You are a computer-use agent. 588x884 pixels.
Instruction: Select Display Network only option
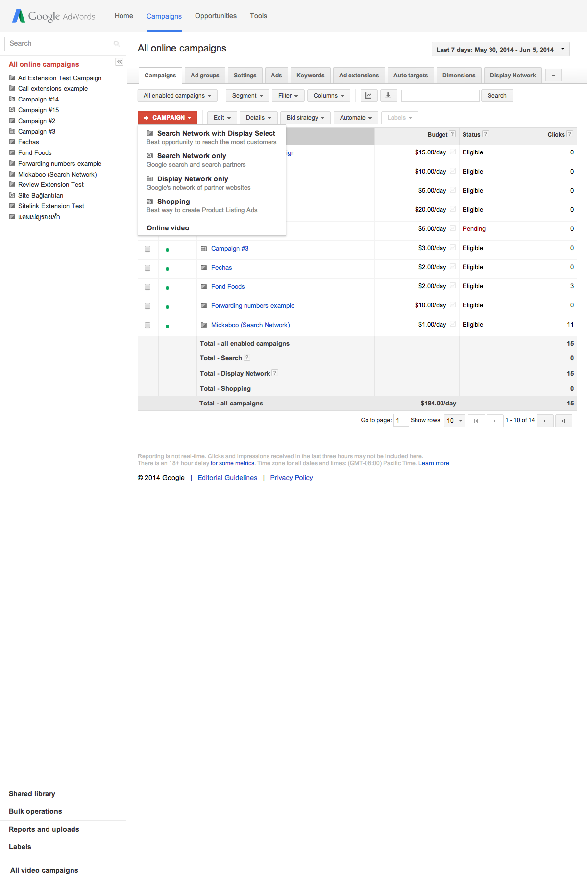[212, 183]
